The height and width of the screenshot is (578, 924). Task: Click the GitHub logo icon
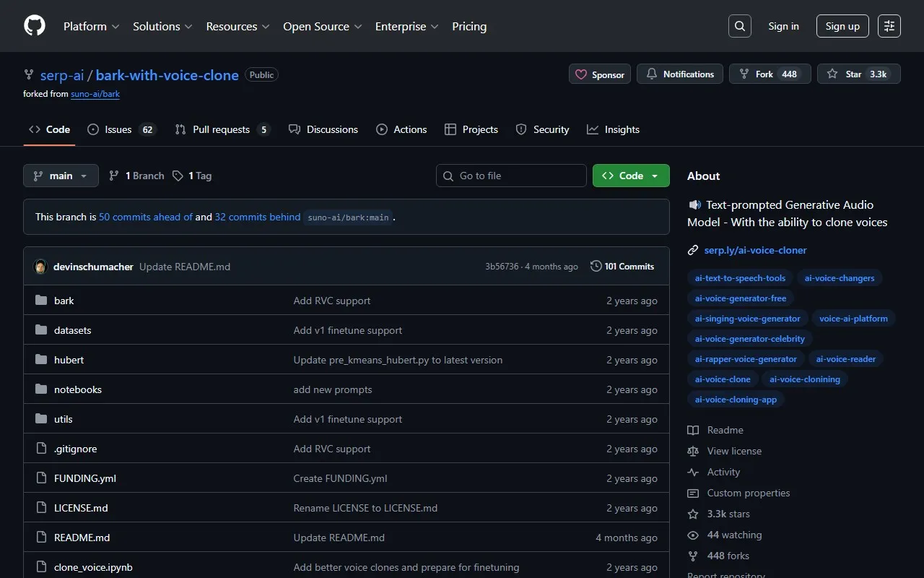tap(34, 26)
